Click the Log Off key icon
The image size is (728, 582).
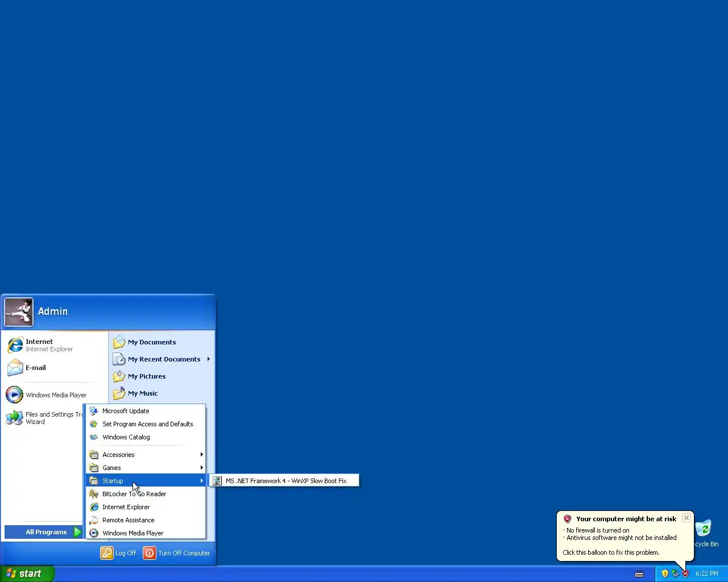coord(107,553)
